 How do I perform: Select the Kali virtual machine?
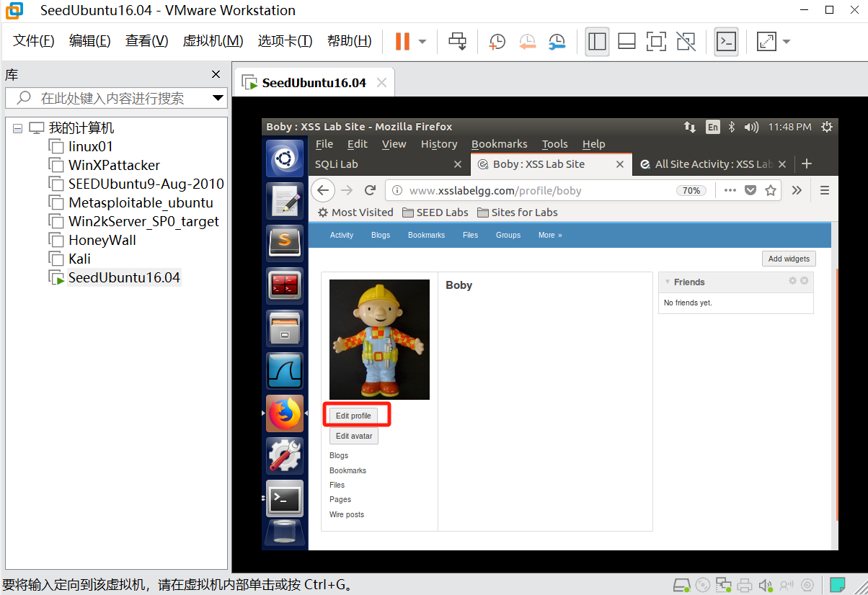click(79, 259)
